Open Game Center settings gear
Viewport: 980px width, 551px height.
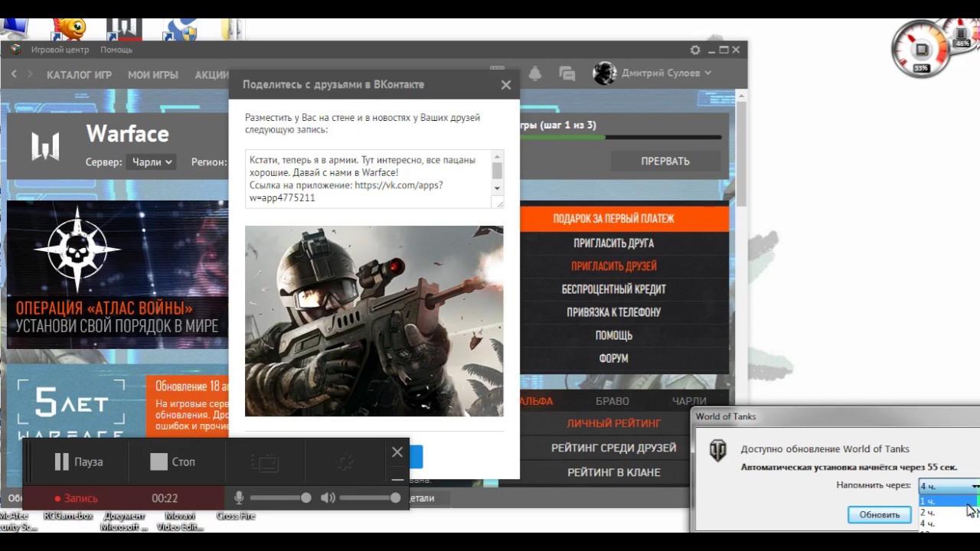coord(695,50)
